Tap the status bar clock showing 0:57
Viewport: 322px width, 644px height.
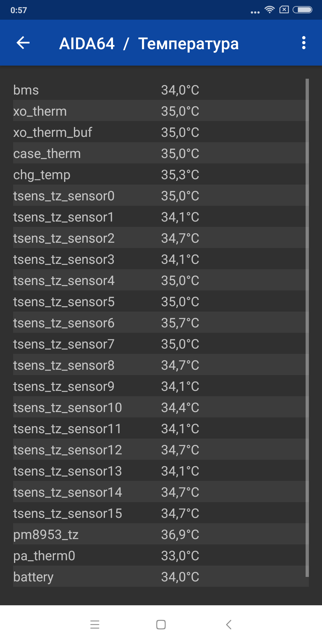pyautogui.click(x=18, y=10)
